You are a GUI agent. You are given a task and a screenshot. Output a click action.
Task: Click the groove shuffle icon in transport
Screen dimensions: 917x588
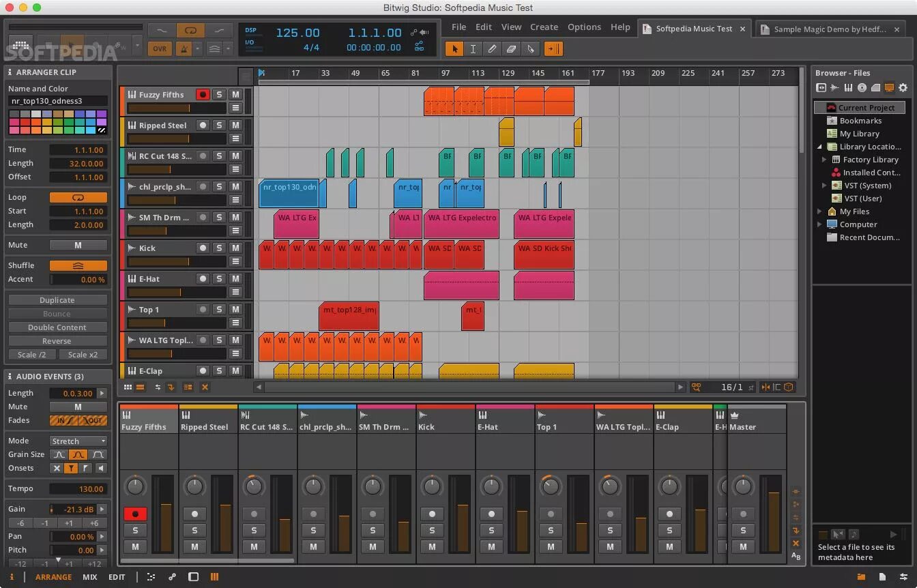214,48
